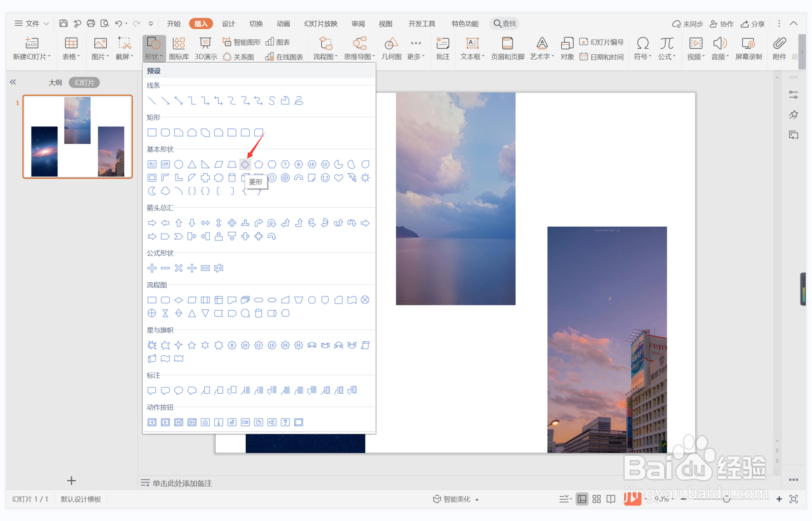Select slide 1 thumbnail in the panel

click(78, 137)
